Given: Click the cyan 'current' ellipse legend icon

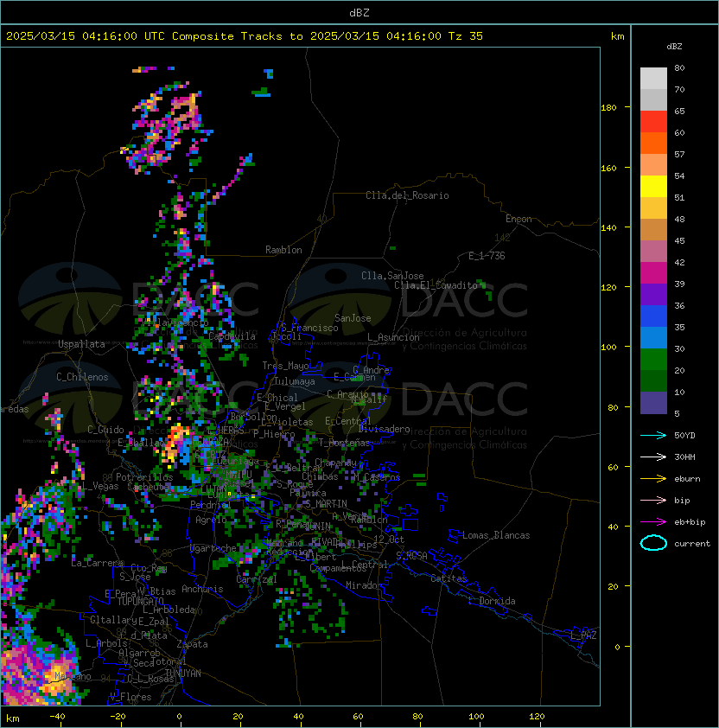Looking at the screenshot, I should (x=653, y=543).
